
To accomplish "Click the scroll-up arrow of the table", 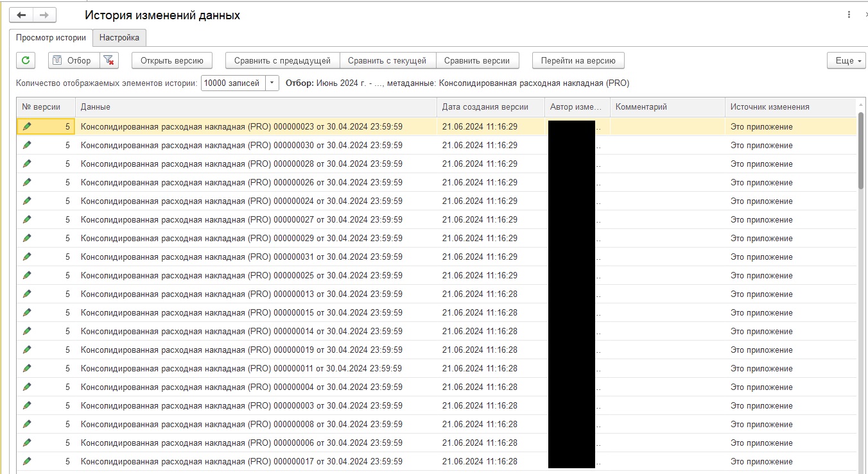I will coord(860,105).
